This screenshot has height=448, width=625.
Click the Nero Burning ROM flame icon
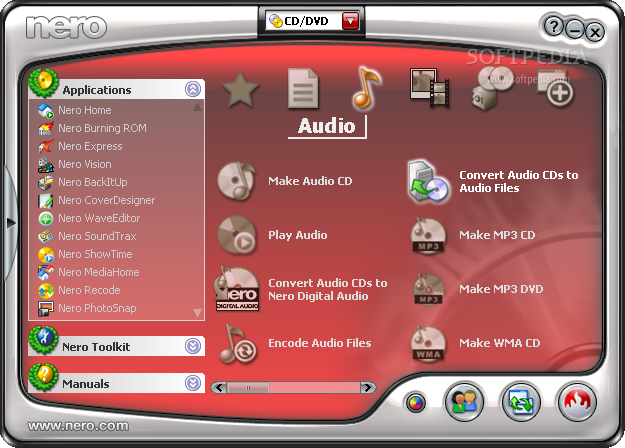tap(46, 128)
